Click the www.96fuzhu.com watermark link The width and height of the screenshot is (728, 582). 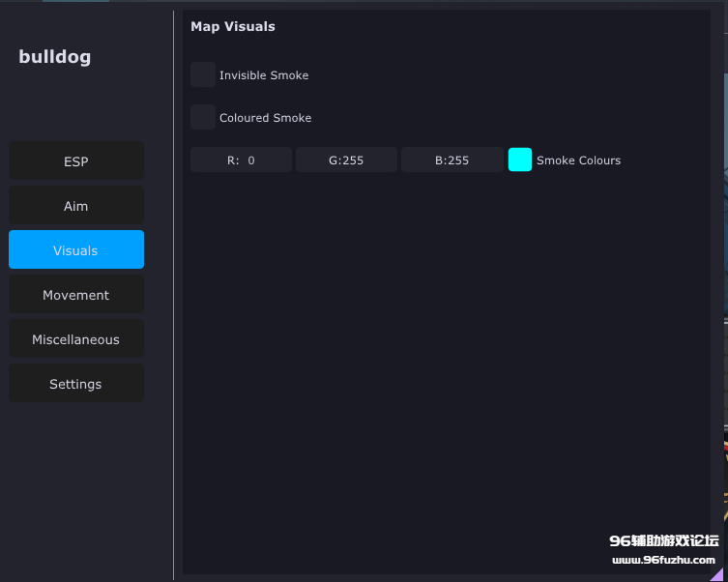tap(664, 561)
